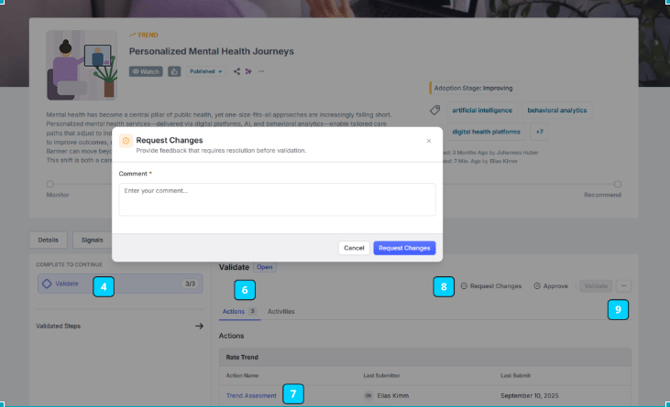
Task: Open the Signals tab
Action: pyautogui.click(x=92, y=240)
